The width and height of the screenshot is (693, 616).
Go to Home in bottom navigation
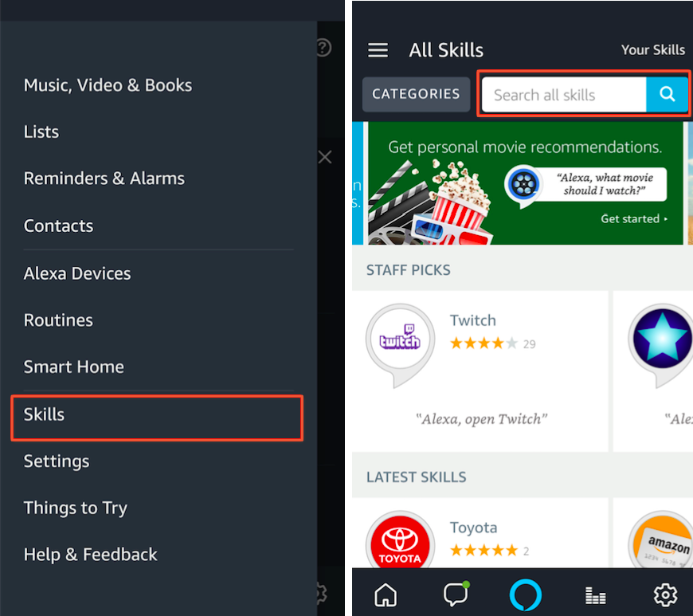coord(386,594)
